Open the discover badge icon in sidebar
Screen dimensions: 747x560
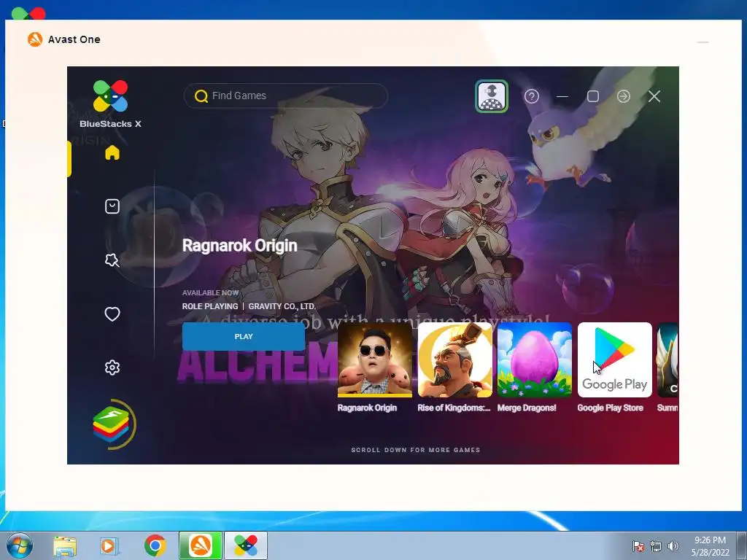pos(112,260)
